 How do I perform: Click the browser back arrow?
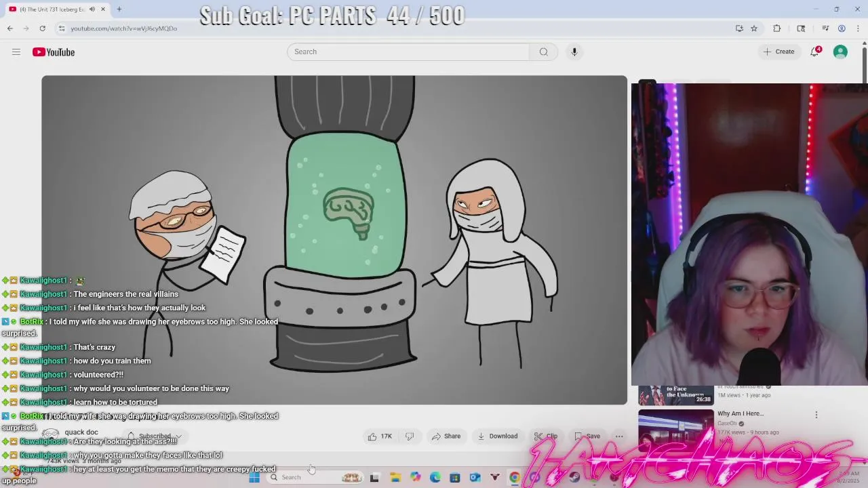point(10,28)
